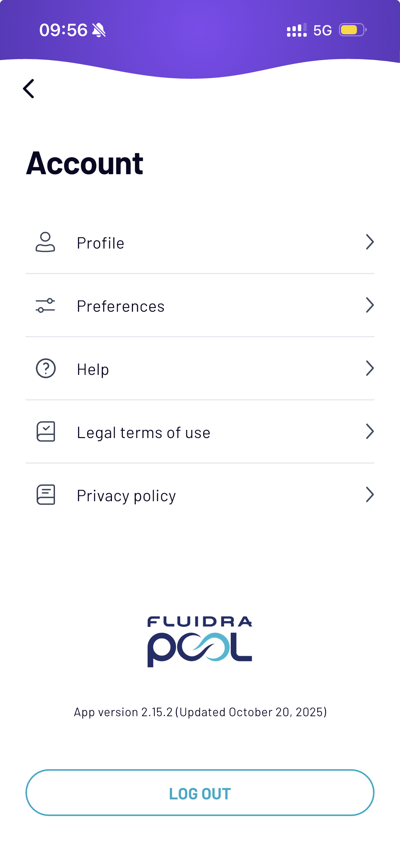Click the Preferences sliders icon
Screen dimensions: 400x868
(x=45, y=306)
